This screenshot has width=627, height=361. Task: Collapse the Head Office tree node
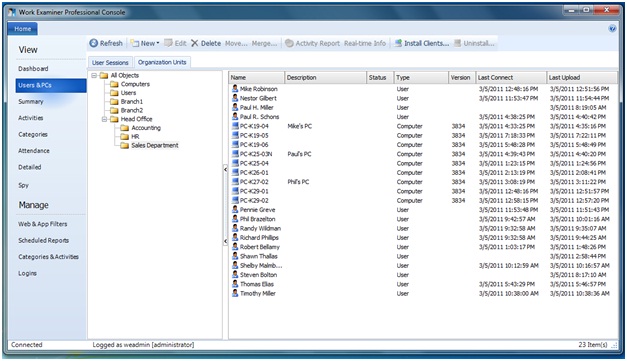[104, 119]
